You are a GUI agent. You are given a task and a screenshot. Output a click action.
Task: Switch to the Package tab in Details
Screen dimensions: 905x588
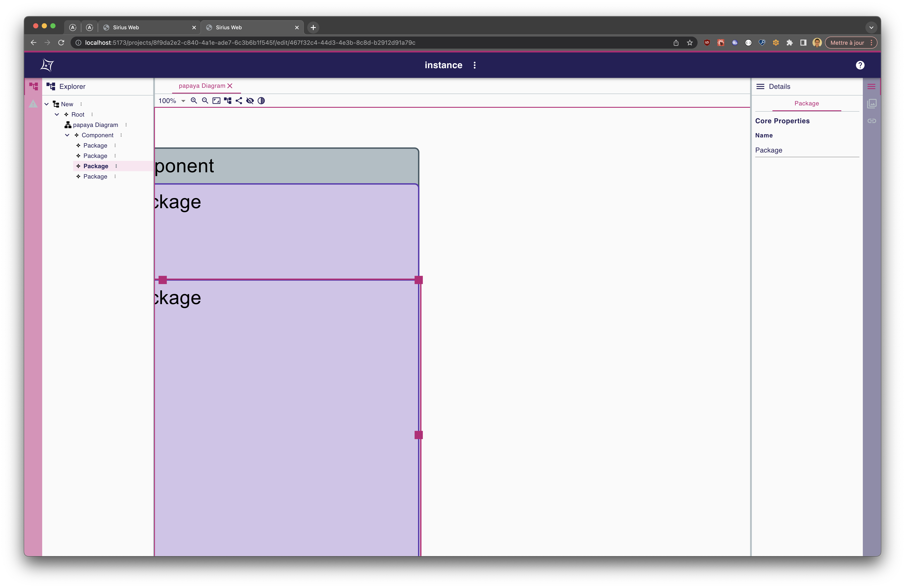[x=806, y=103]
